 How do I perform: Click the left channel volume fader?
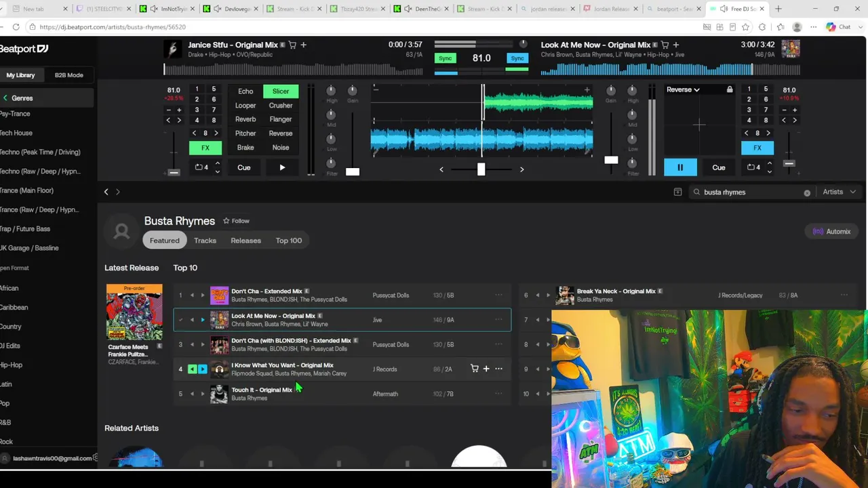353,171
